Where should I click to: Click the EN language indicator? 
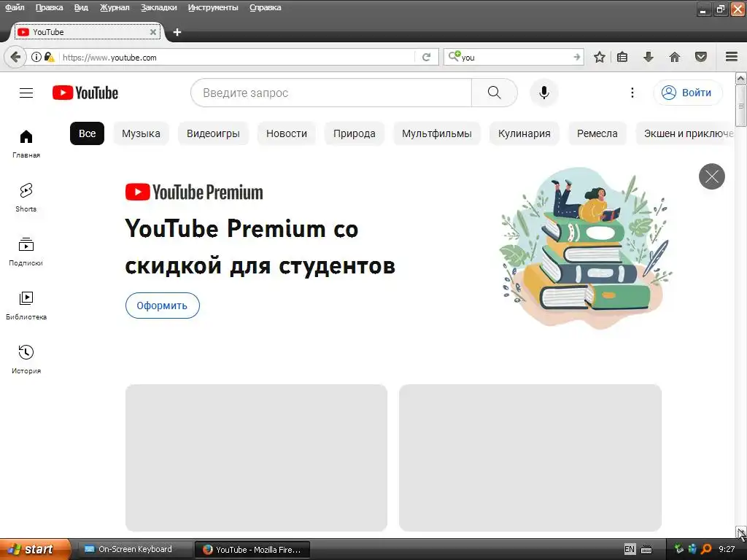(630, 549)
